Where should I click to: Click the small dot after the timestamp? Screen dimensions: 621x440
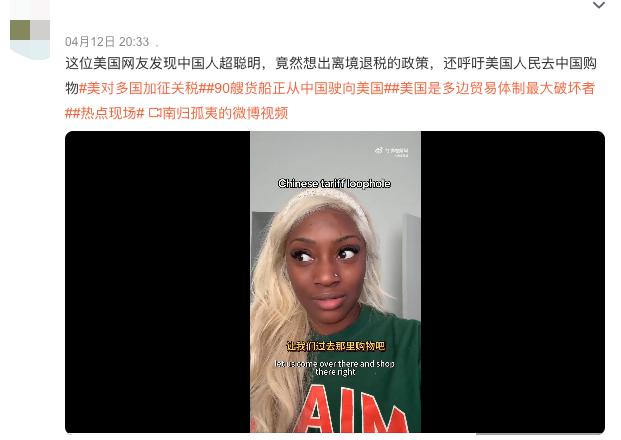[157, 45]
